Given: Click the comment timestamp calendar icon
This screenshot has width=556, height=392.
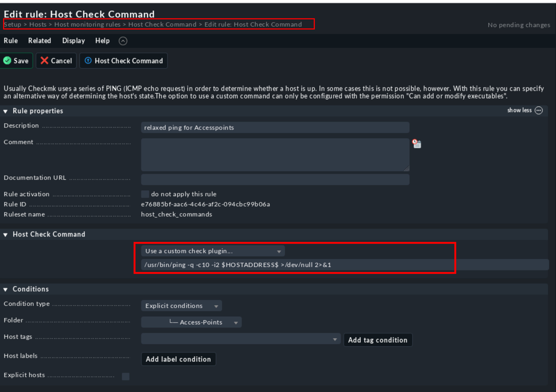Looking at the screenshot, I should [x=417, y=144].
